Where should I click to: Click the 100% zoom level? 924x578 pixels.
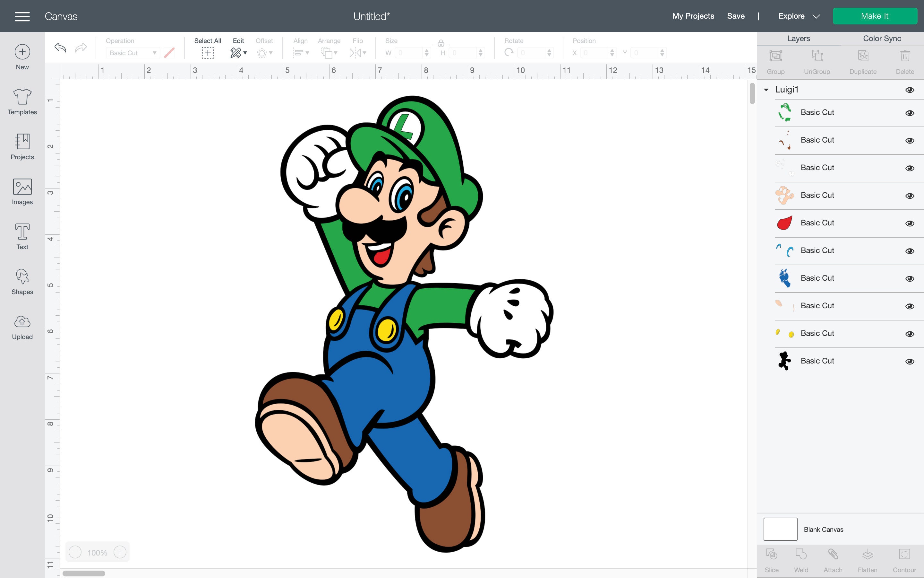coord(97,552)
